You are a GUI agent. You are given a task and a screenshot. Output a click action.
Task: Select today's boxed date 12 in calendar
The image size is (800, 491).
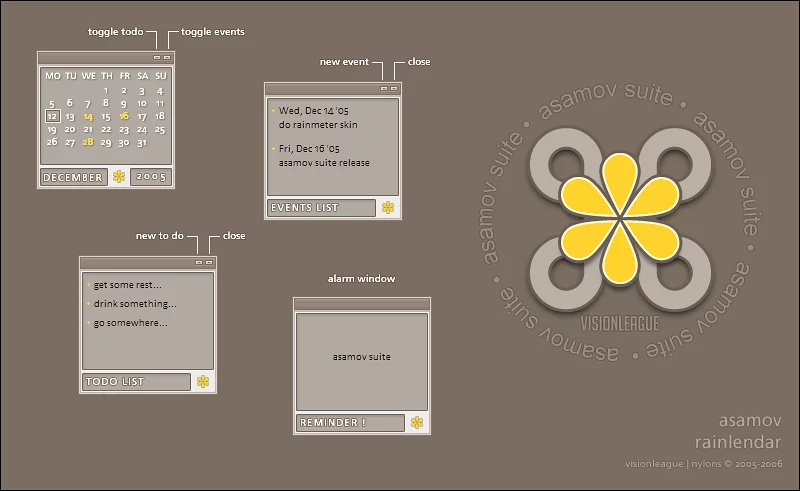[x=52, y=116]
